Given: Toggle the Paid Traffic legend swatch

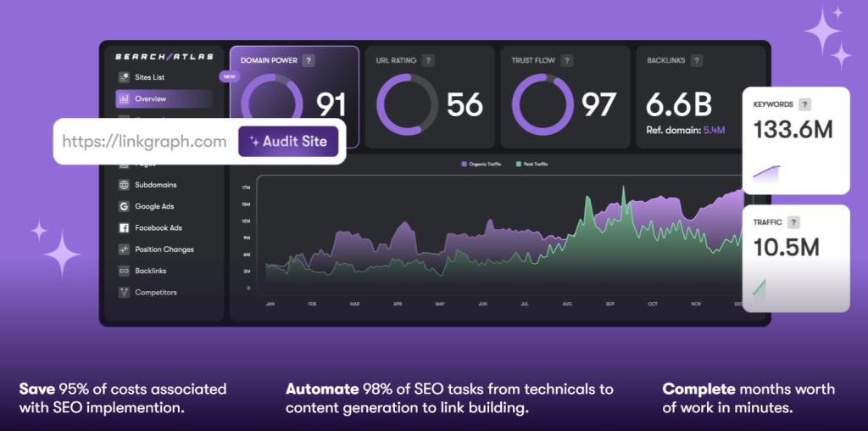Looking at the screenshot, I should [518, 164].
